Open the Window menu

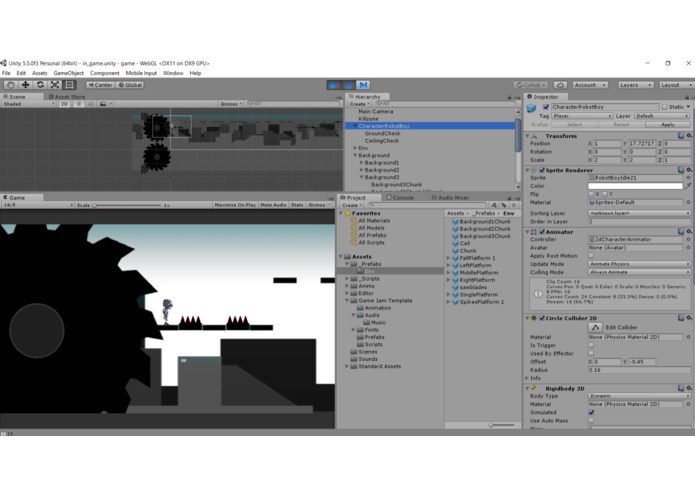[173, 73]
